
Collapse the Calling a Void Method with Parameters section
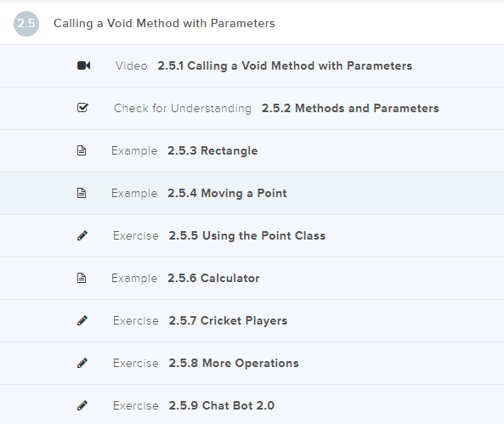[x=252, y=24]
